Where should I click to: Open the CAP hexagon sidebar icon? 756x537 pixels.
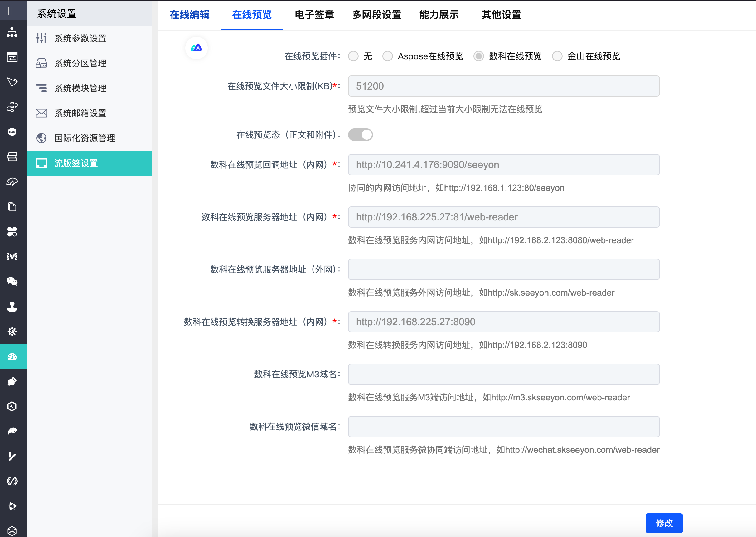(12, 132)
